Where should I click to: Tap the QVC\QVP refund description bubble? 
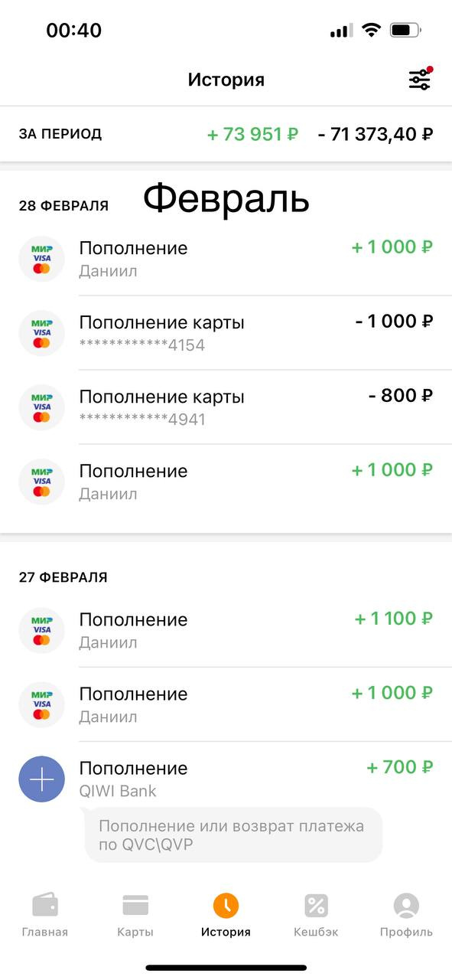click(x=233, y=835)
